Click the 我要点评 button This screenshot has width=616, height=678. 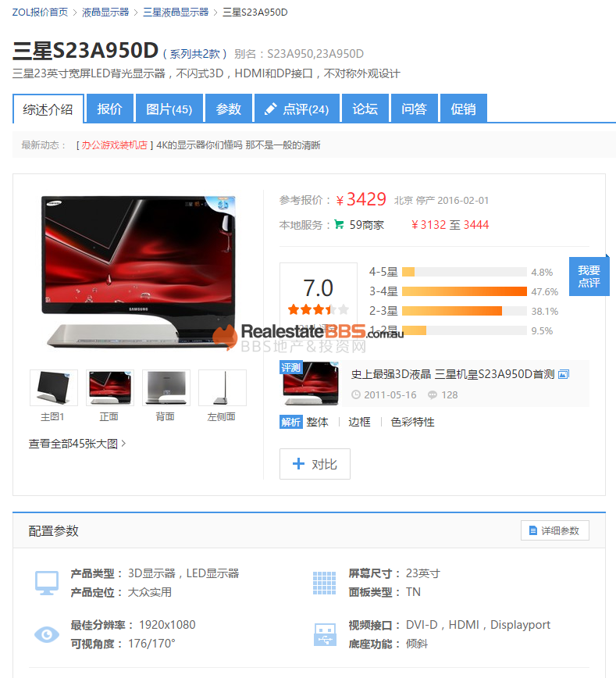pos(589,277)
